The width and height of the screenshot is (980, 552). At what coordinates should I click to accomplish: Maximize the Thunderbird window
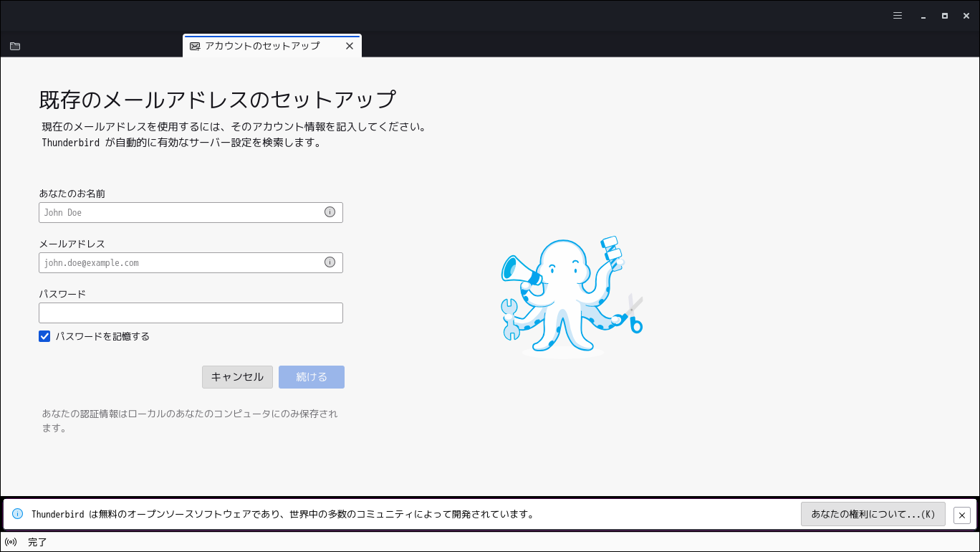click(945, 15)
